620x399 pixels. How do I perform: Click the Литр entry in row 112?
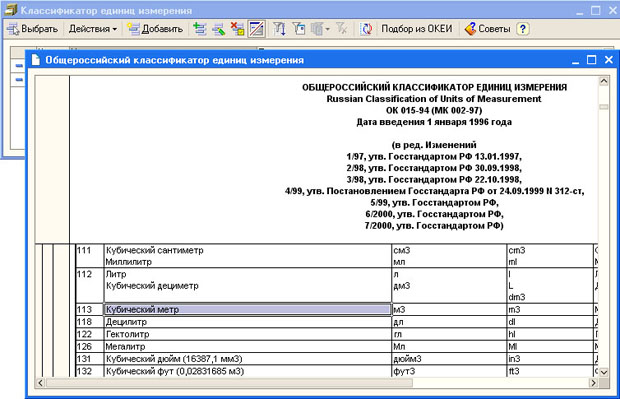click(116, 274)
